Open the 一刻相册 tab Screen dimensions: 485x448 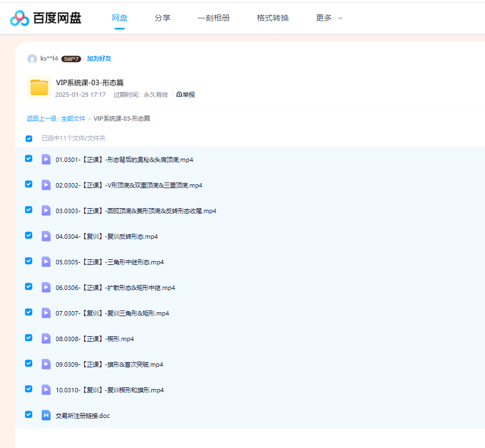214,18
